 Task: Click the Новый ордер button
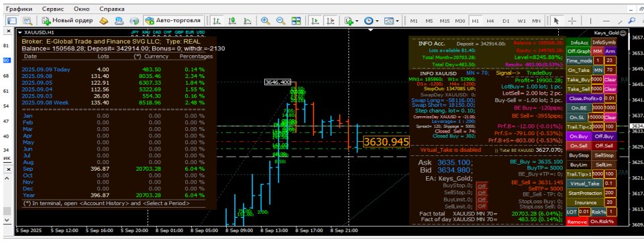click(x=68, y=21)
